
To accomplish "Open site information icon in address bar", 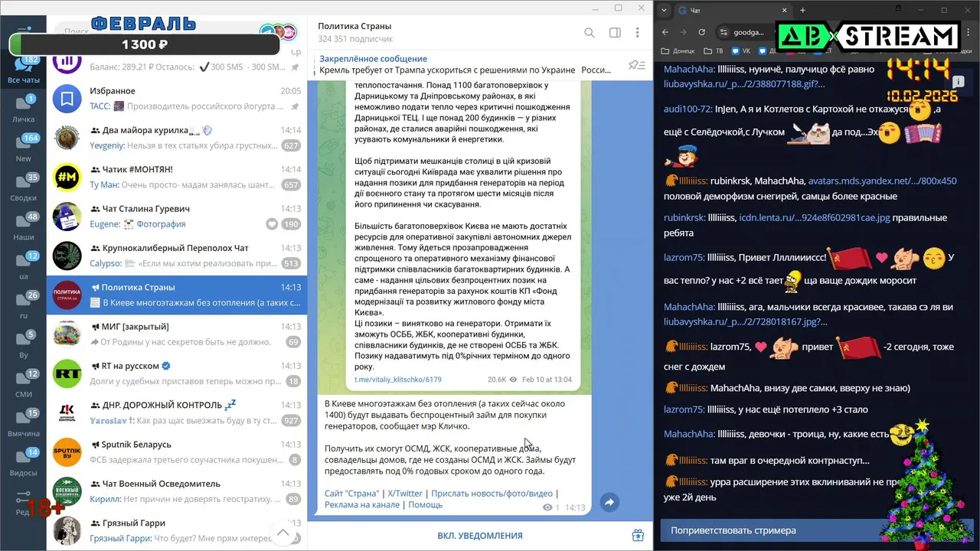I will tap(724, 32).
